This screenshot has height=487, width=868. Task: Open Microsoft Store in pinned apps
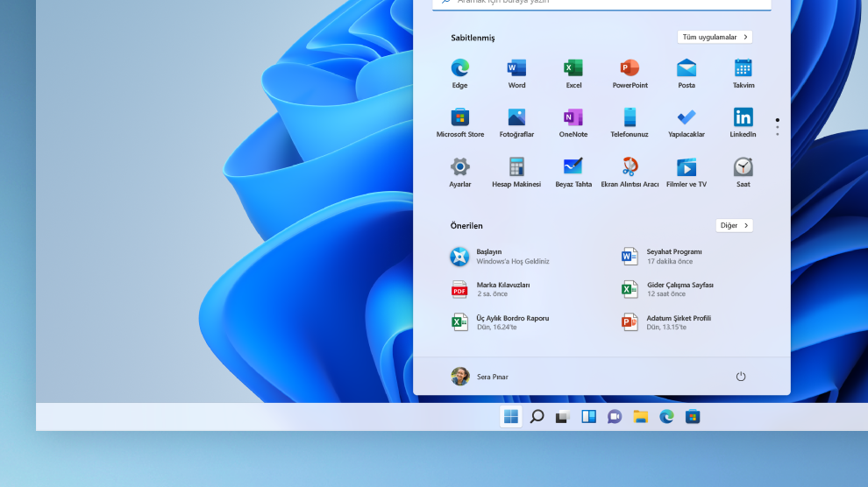point(460,123)
